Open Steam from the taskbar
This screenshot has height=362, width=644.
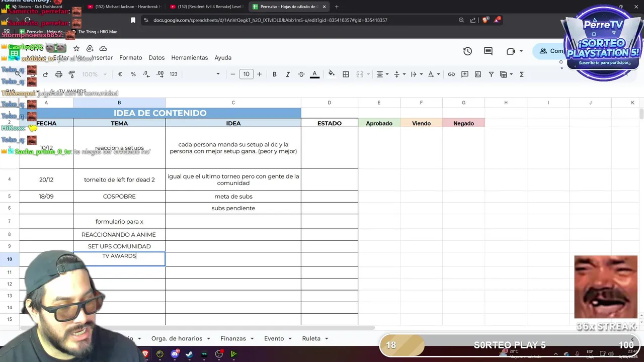[x=189, y=354]
